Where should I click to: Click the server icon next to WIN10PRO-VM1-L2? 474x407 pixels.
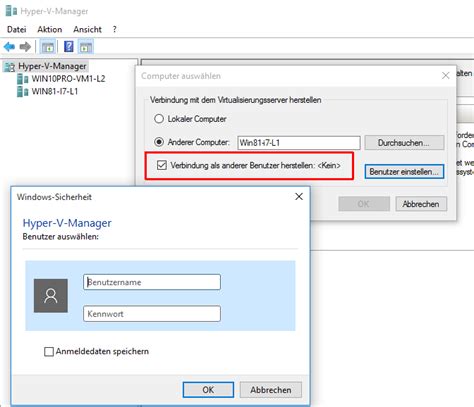(x=23, y=79)
